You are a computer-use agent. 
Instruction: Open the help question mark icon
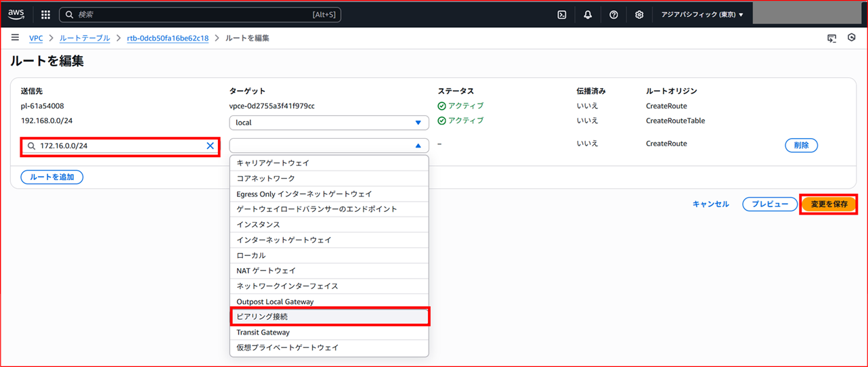(x=613, y=14)
